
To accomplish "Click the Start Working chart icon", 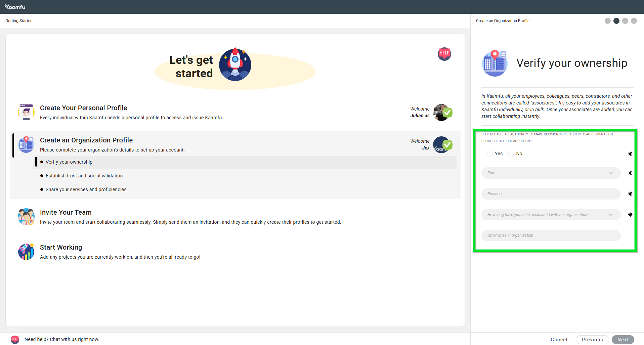I will coord(26,252).
